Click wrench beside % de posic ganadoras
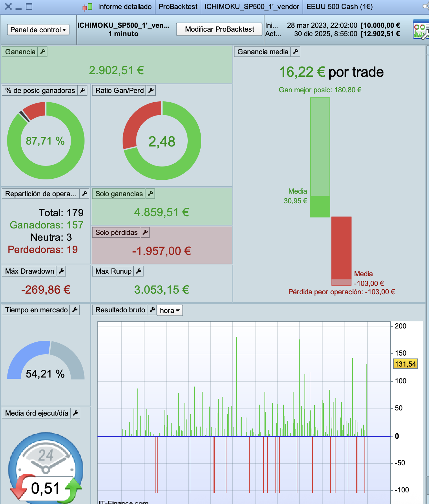Viewport: 429px width, 504px height. pos(83,90)
